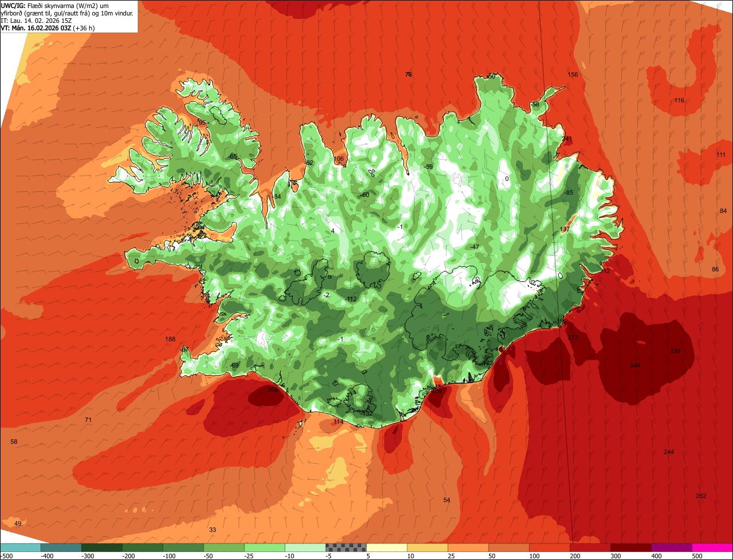Click the -50 to -25 green legend swatch

coord(224,547)
